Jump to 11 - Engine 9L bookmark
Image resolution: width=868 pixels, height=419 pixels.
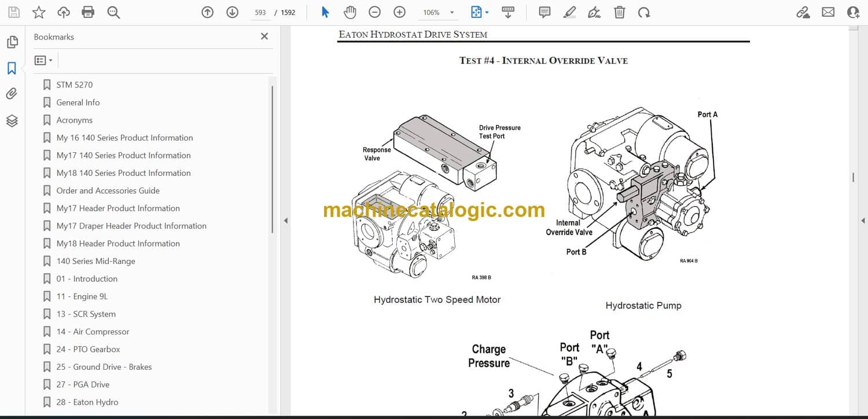[x=82, y=296]
